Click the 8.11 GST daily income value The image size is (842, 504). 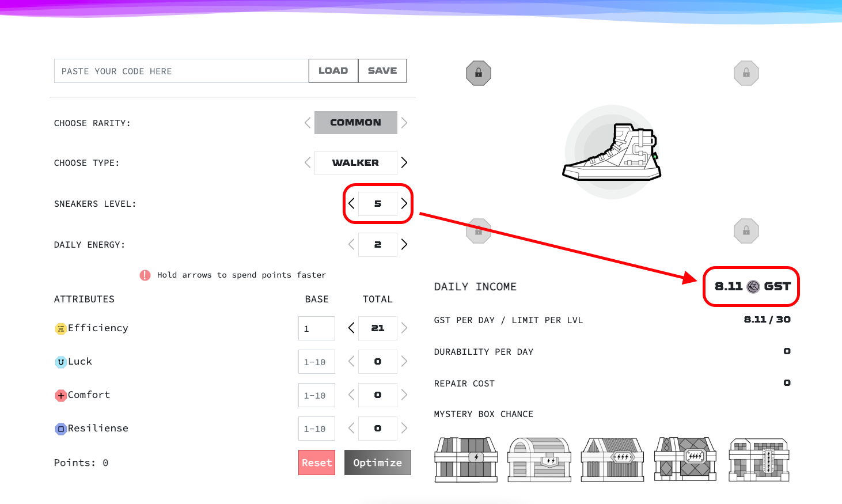coord(753,286)
